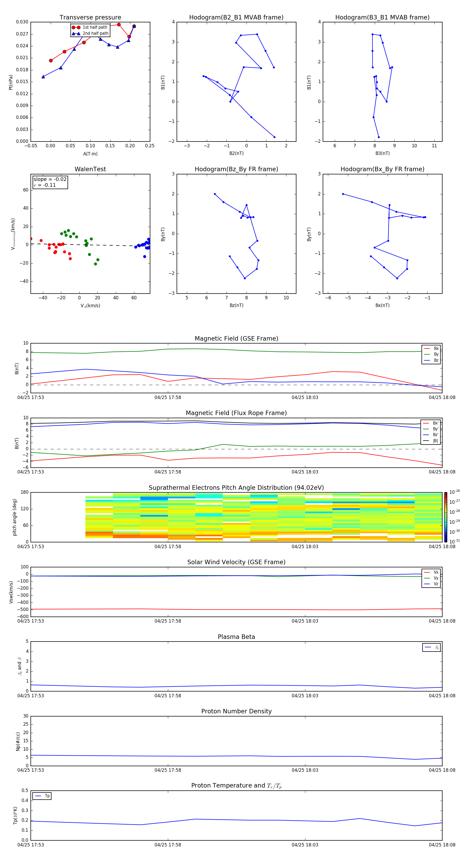473x868 pixels.
Task: Click the 'Hodogram(B2_B1 MVAB frame)' title
Action: 236,18
